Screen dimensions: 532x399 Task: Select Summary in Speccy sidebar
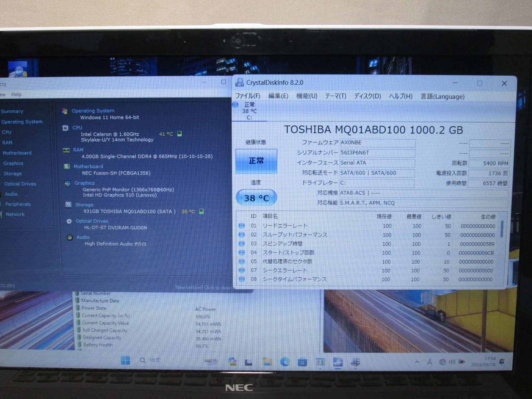coord(12,111)
